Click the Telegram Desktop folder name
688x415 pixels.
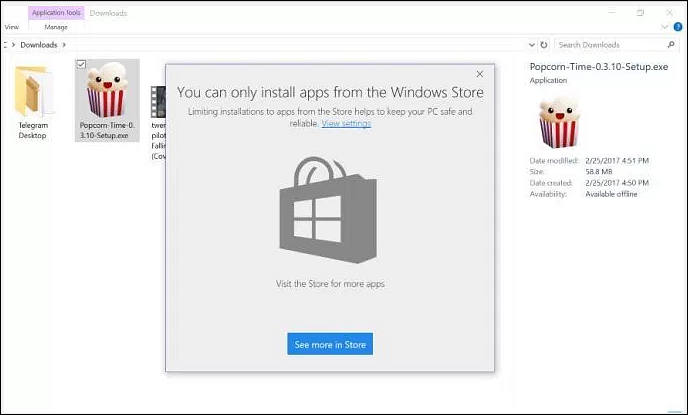33,130
